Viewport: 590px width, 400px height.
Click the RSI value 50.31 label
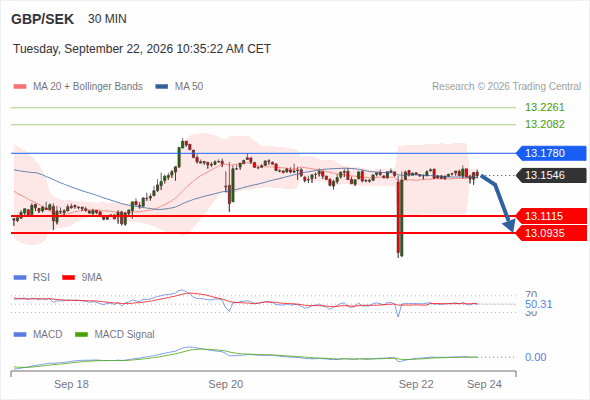(538, 304)
